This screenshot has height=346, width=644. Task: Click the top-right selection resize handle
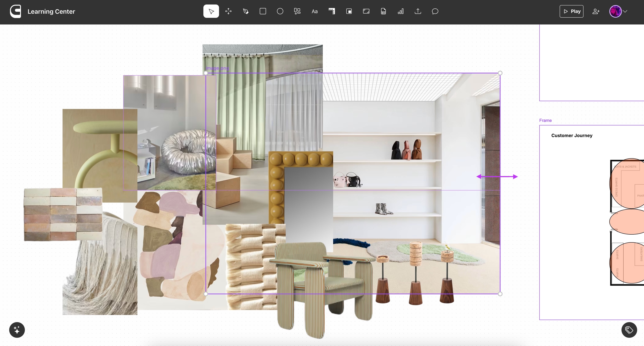coord(500,73)
